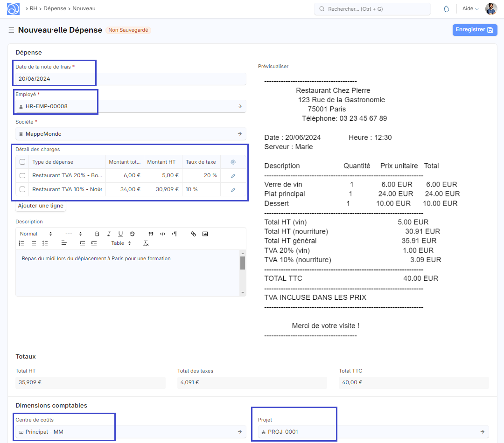Edit the Restaurant TVA 20% row with pencil icon

(233, 175)
